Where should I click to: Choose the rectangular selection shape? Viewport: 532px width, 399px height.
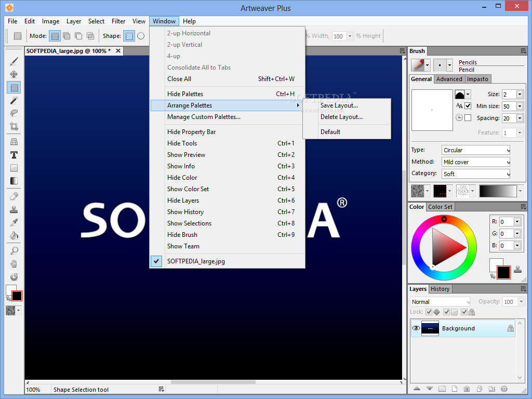[129, 36]
